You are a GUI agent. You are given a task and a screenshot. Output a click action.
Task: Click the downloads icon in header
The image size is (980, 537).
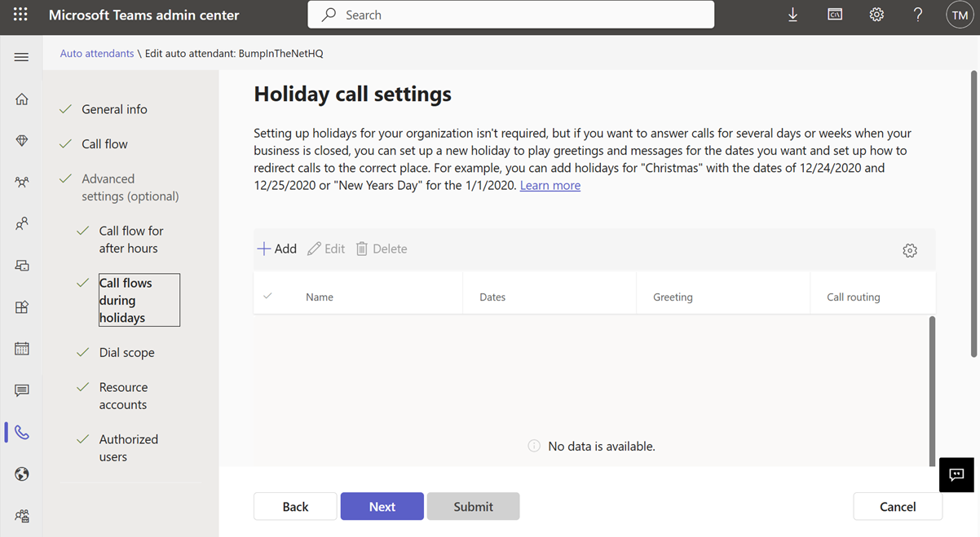[792, 15]
